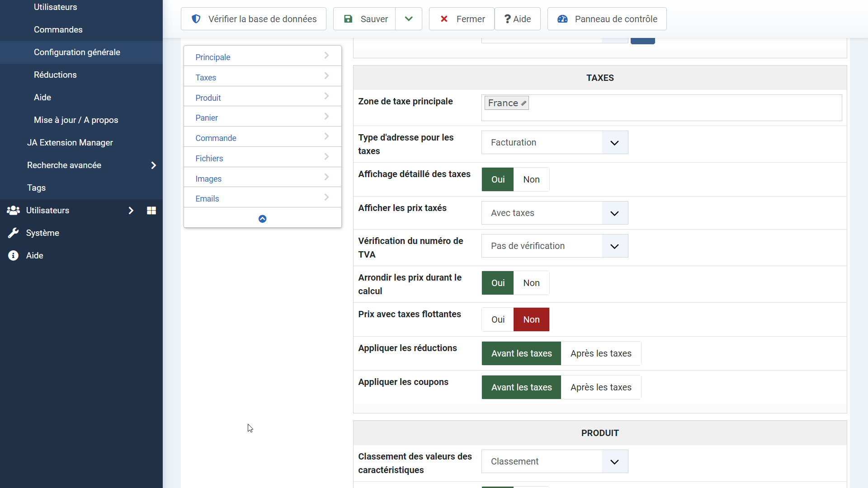
Task: Expand Recherche avancée in the sidebar
Action: coord(154,165)
